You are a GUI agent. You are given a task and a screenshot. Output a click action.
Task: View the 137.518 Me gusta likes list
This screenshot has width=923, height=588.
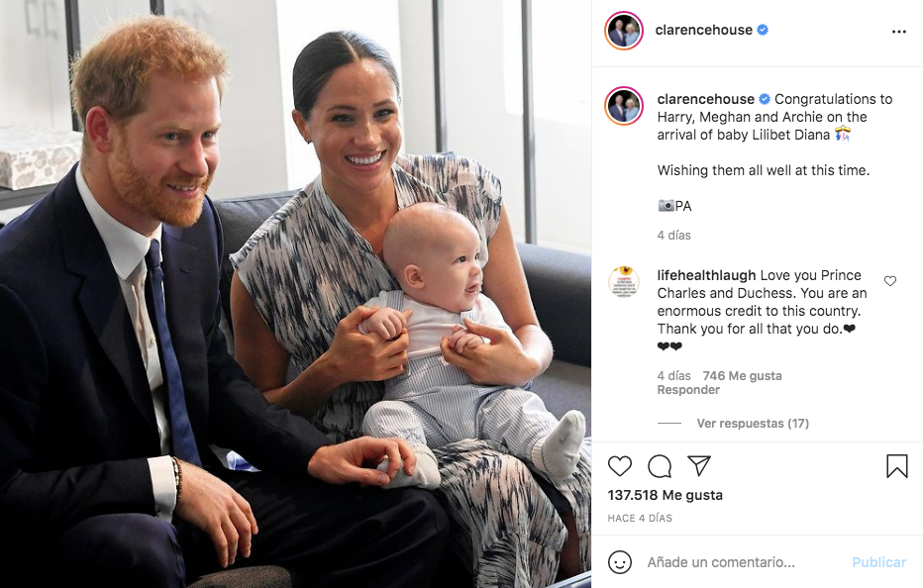point(666,495)
